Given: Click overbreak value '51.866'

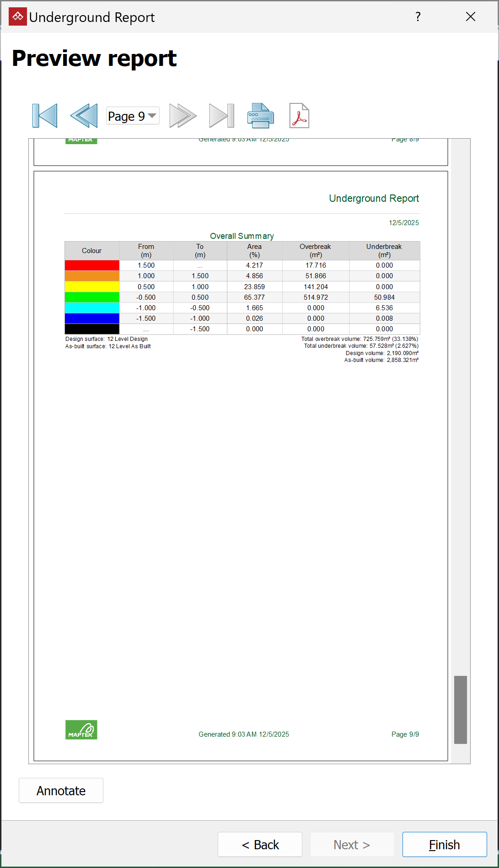Looking at the screenshot, I should 316,276.
